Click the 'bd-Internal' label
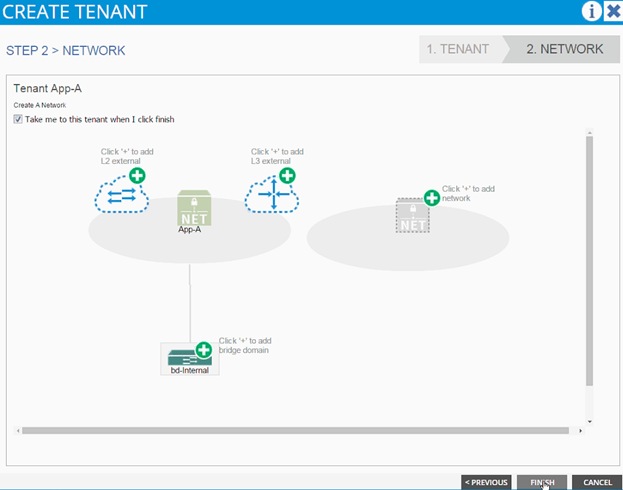The width and height of the screenshot is (623, 490). click(190, 370)
